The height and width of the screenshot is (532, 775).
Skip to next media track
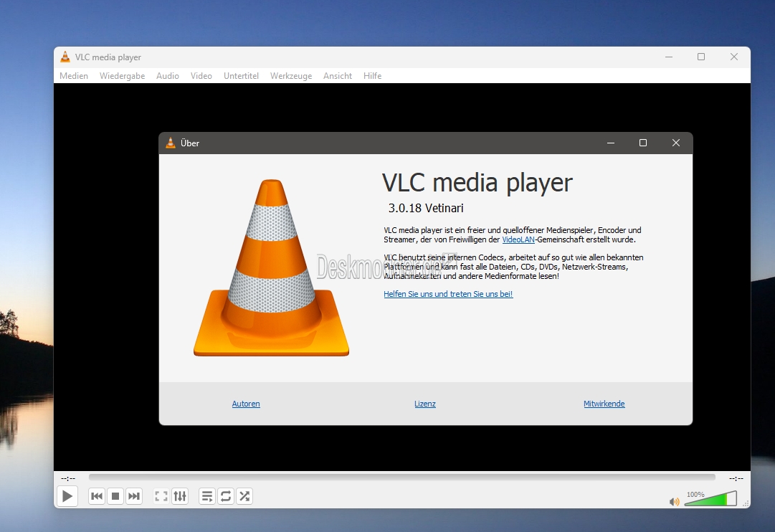[134, 496]
